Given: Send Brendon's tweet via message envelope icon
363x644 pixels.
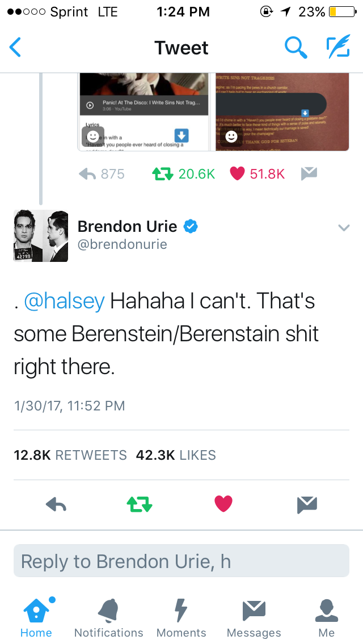Looking at the screenshot, I should pyautogui.click(x=307, y=505).
